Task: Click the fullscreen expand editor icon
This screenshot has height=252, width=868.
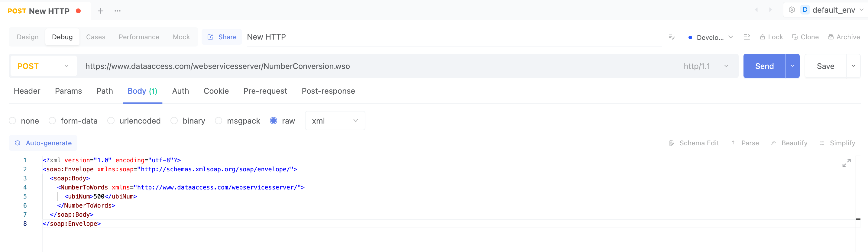Action: [847, 163]
